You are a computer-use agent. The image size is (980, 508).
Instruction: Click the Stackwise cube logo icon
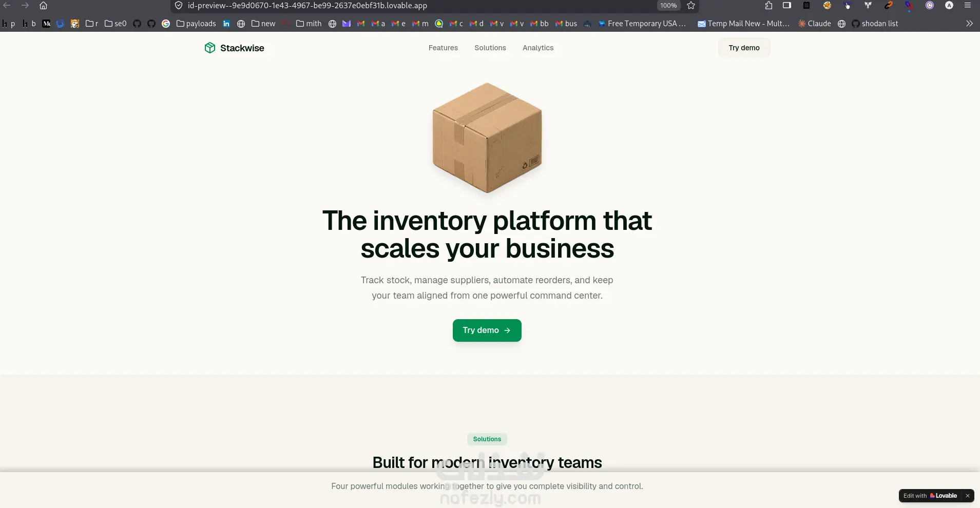[210, 48]
